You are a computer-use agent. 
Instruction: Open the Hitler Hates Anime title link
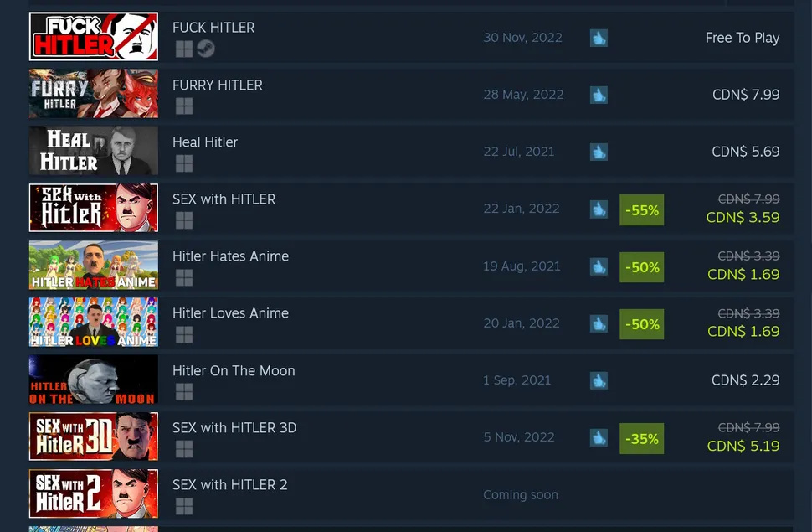click(x=230, y=256)
